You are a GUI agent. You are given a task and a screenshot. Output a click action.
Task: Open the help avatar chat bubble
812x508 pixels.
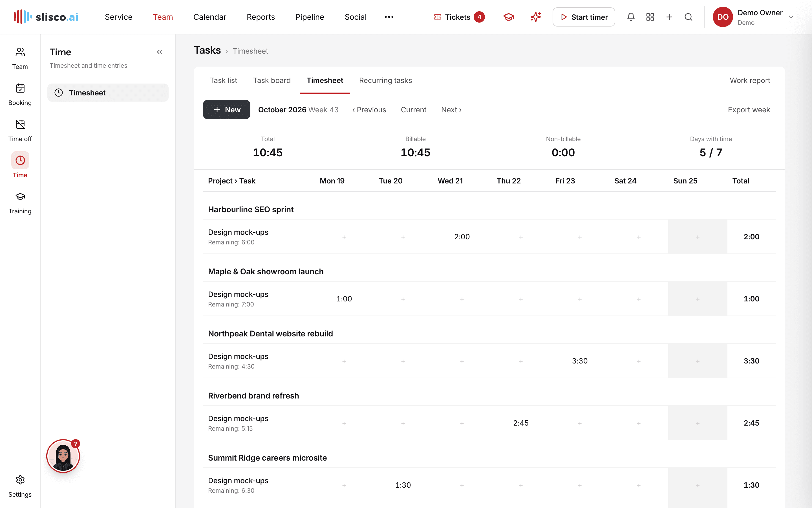tap(63, 456)
